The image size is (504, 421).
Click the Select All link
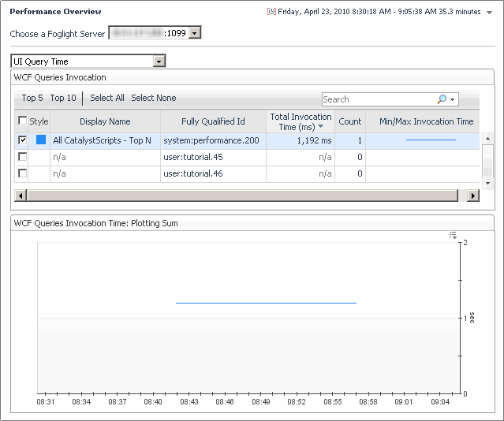(107, 98)
